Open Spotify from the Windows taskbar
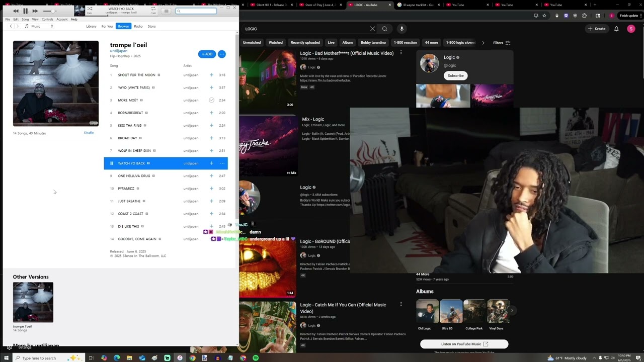 click(x=256, y=358)
